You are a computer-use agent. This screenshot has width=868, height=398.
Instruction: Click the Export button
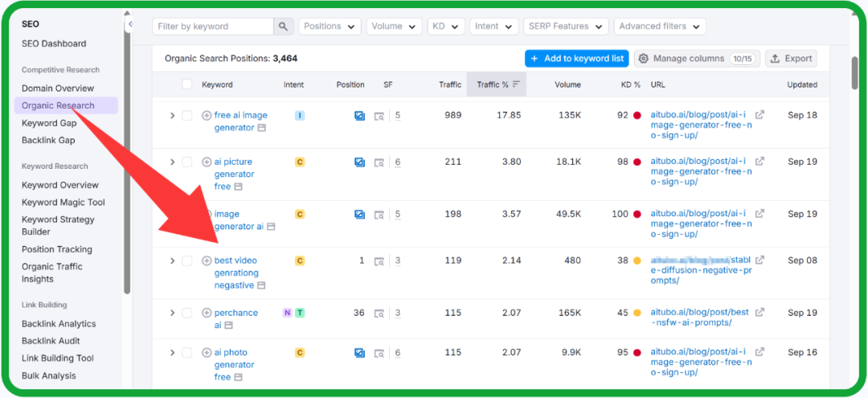tap(791, 59)
